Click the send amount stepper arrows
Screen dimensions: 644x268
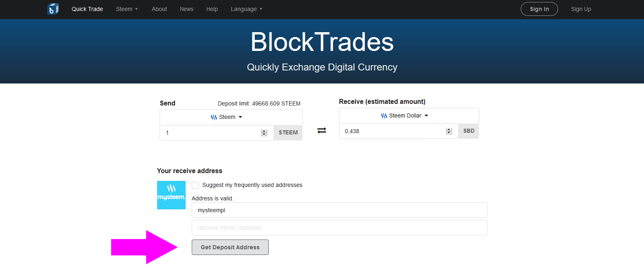tap(264, 133)
